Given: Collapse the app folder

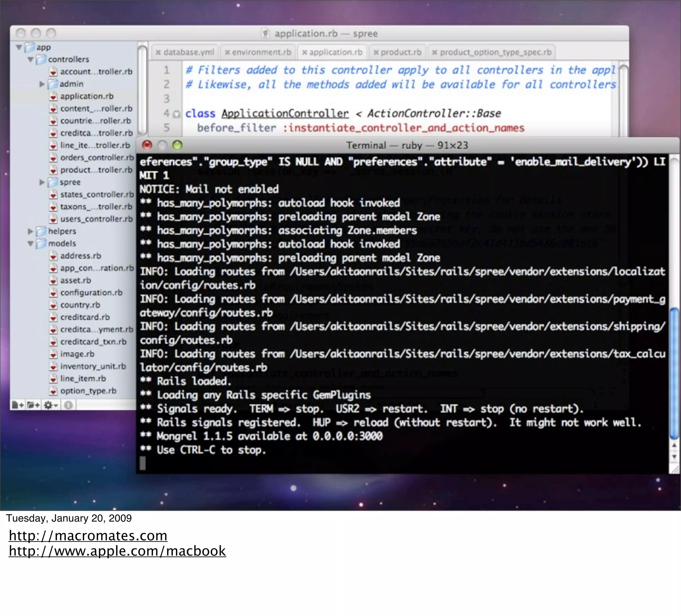Looking at the screenshot, I should click(x=19, y=47).
